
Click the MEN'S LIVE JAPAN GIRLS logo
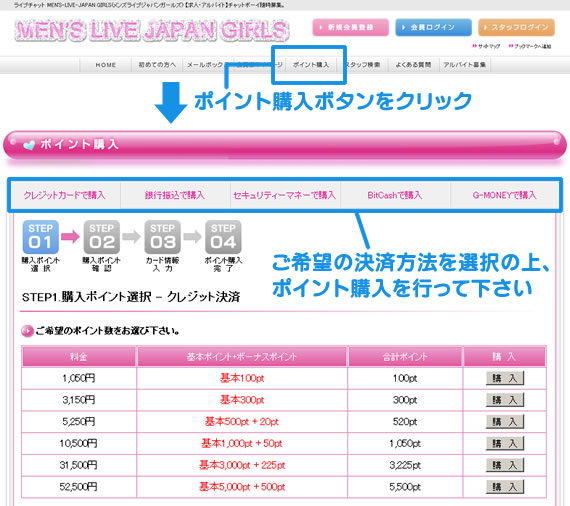pos(152,30)
